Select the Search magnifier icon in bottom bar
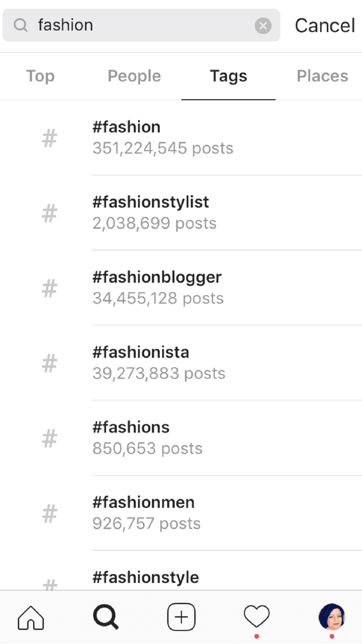Viewport: 362px width, 644px height. tap(105, 617)
